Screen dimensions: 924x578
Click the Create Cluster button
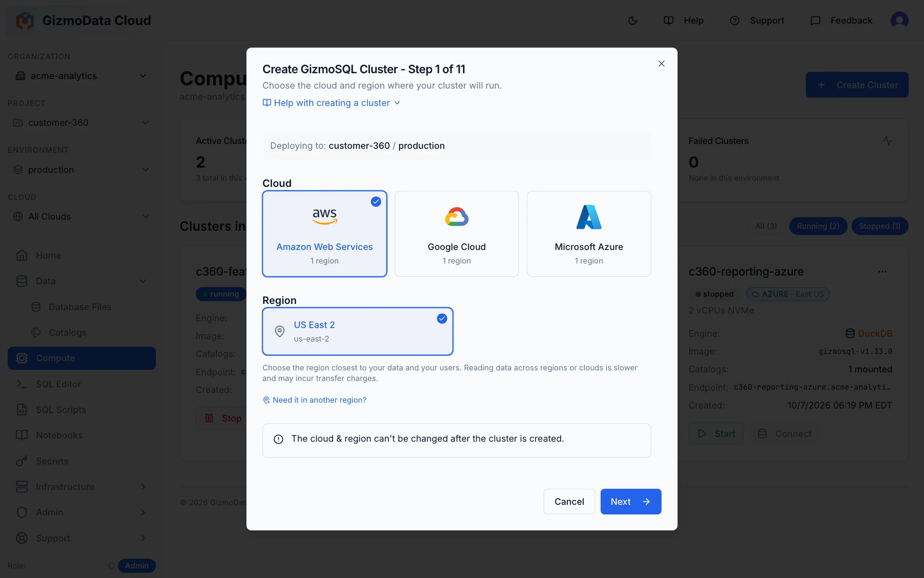tap(857, 85)
